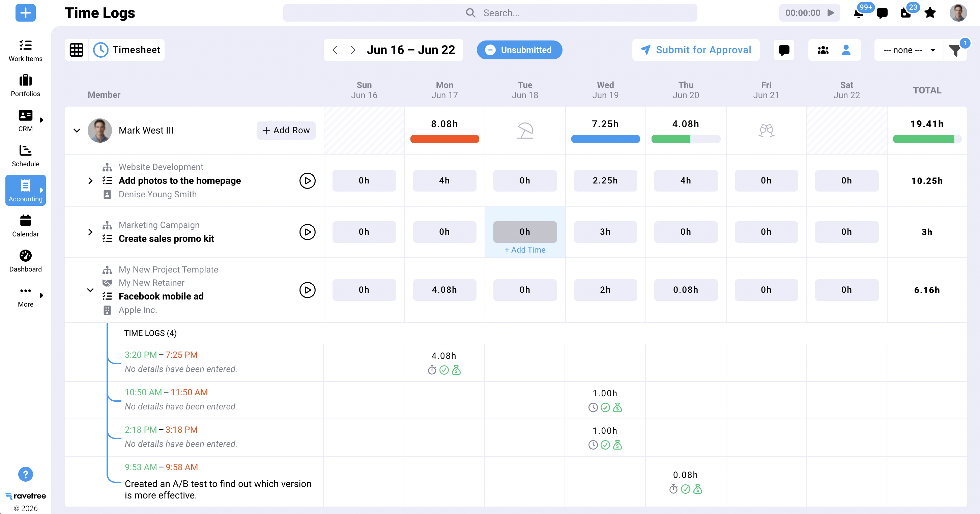
Task: Toggle the Unsubmitted status pill
Action: (519, 50)
